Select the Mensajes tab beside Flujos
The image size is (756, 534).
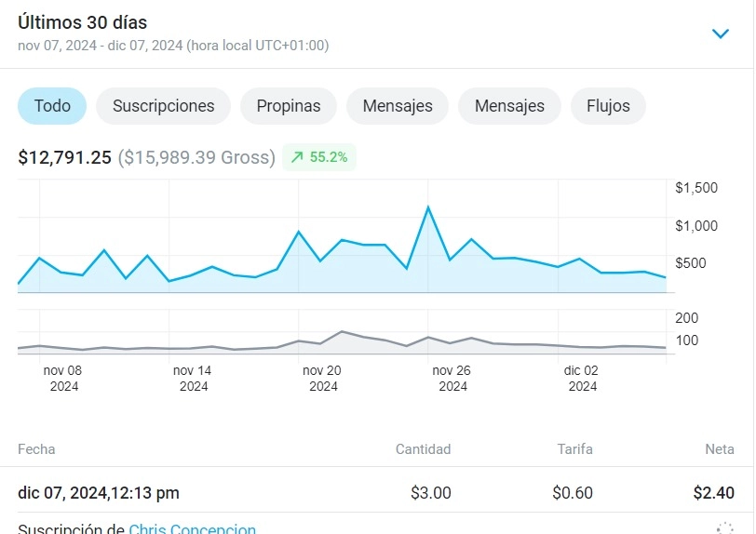[x=509, y=106]
